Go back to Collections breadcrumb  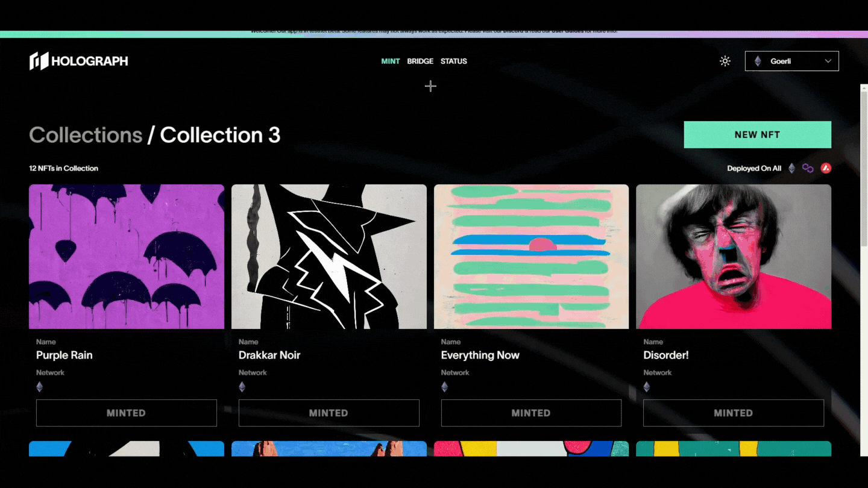(86, 135)
